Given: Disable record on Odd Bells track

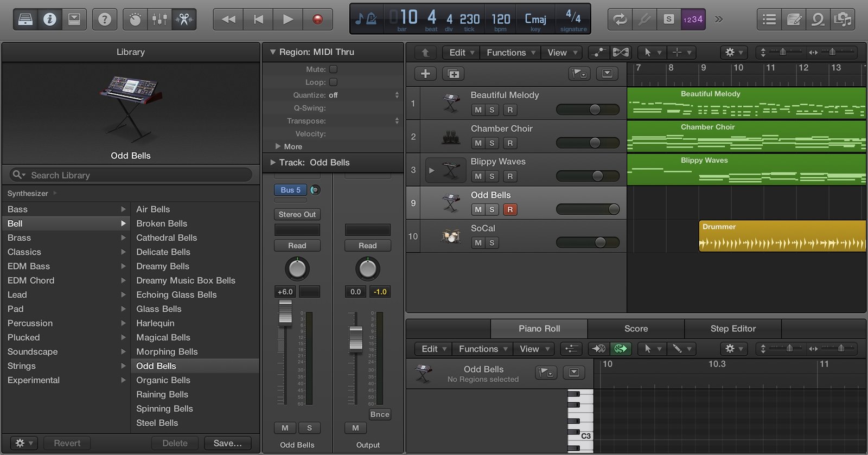Looking at the screenshot, I should tap(510, 210).
